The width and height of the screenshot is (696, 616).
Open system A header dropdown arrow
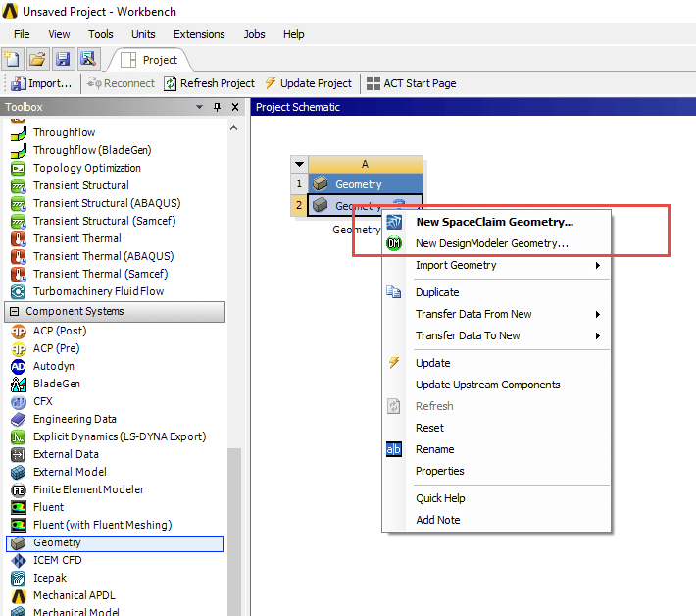300,164
